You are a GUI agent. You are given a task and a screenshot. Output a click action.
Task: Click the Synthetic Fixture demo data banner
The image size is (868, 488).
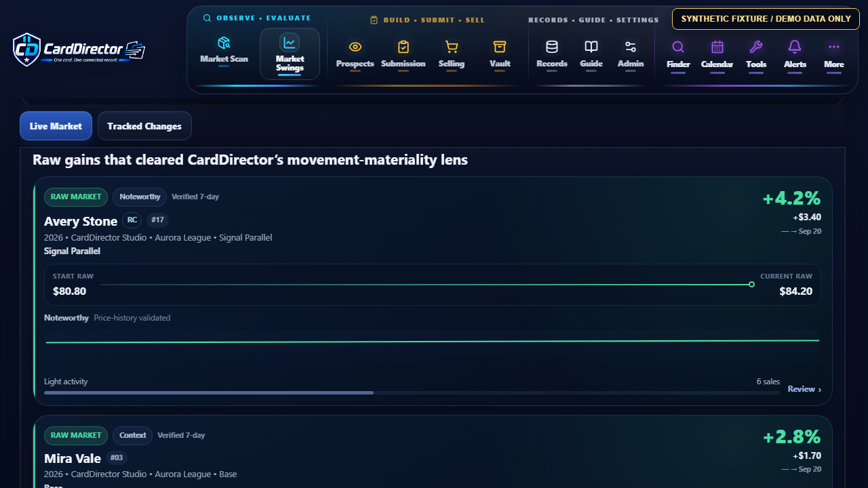[x=766, y=19]
